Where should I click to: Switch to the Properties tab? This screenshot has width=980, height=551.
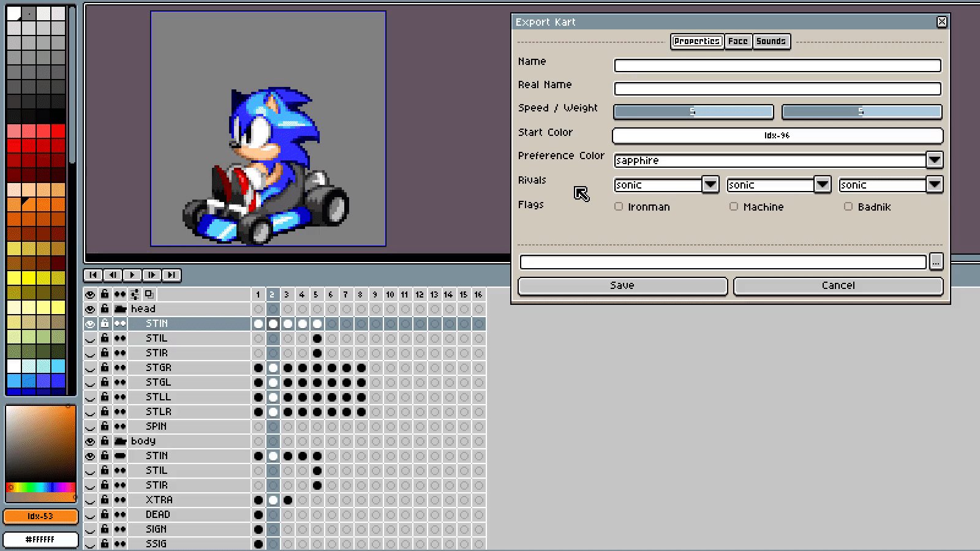point(697,41)
